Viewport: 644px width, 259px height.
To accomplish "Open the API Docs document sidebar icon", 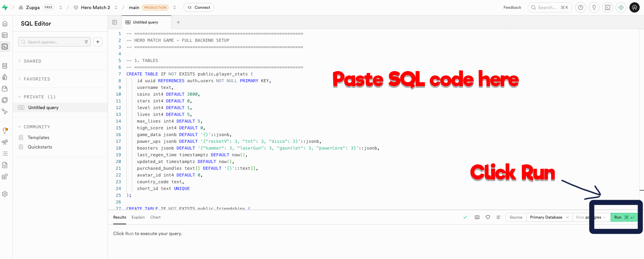I will click(5, 165).
